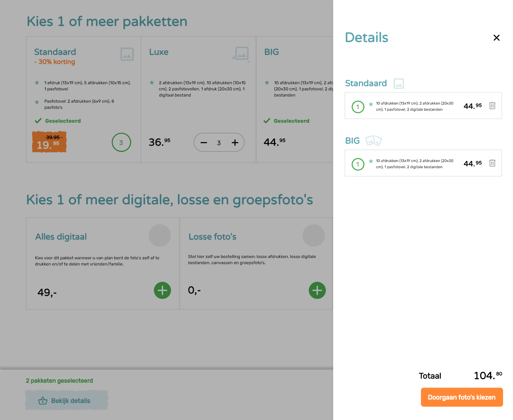Click the BIG quantity badge in Details
This screenshot has width=513, height=420.
pyautogui.click(x=358, y=164)
